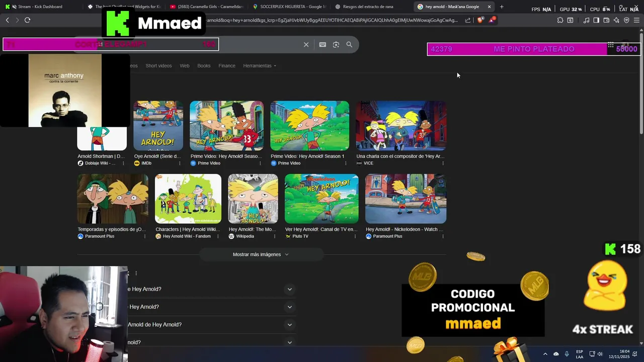Viewport: 644px width, 362px height.
Task: Open the Una charla con el compositor link
Action: click(400, 156)
